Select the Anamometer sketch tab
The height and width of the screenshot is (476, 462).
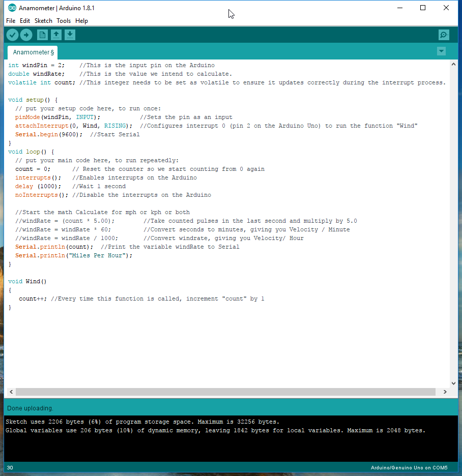(x=33, y=52)
